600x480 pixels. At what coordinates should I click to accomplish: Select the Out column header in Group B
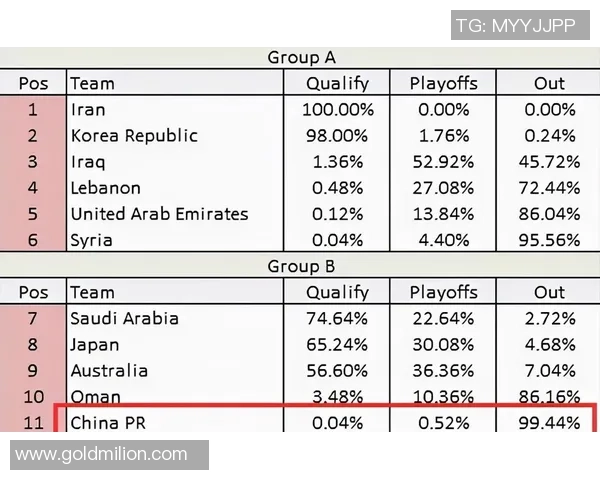coord(549,293)
